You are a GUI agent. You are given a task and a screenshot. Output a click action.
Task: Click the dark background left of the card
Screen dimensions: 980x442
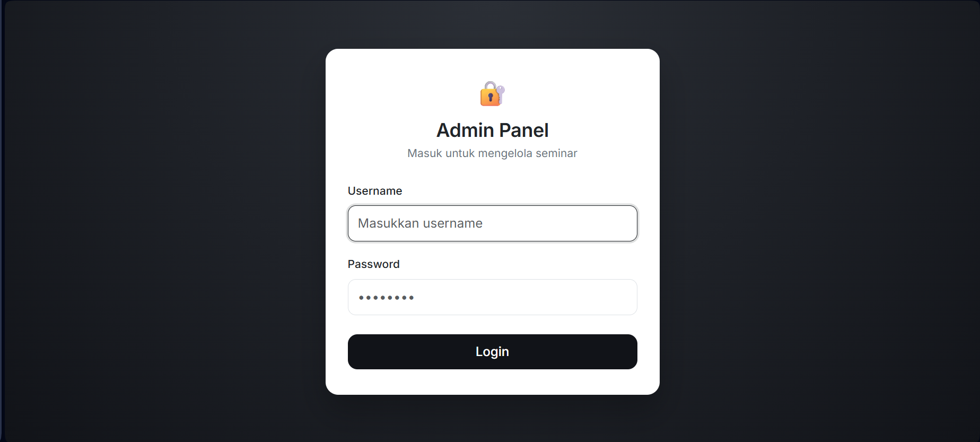point(159,223)
